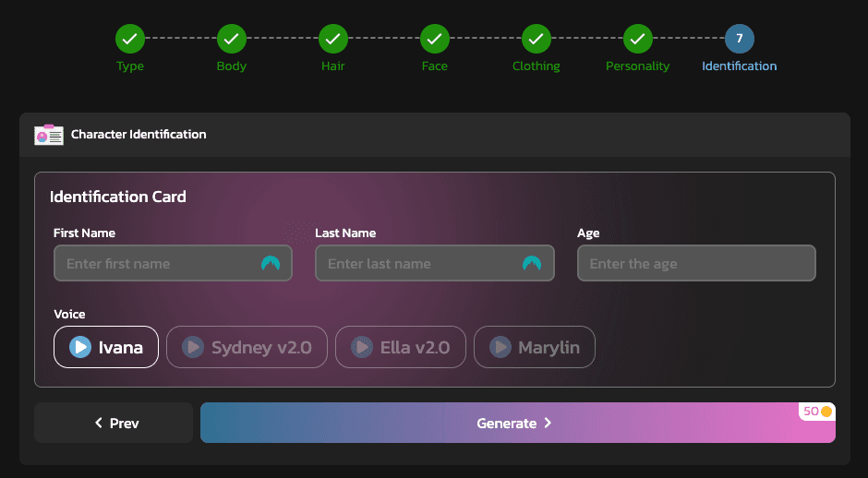Viewport: 868px width, 478px height.
Task: Click the Generate button
Action: click(518, 423)
